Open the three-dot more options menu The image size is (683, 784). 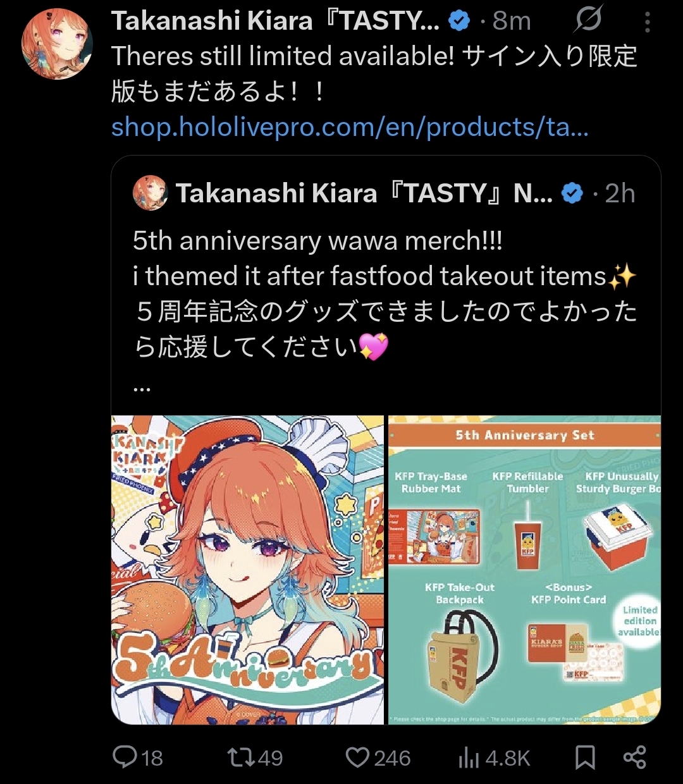[x=647, y=22]
